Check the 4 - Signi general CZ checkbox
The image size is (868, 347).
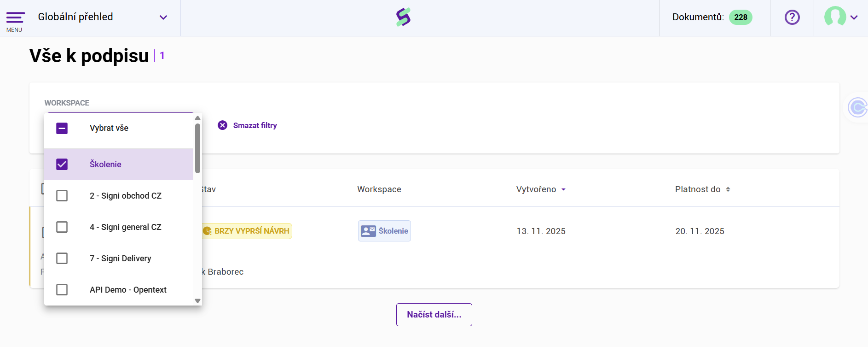coord(62,227)
